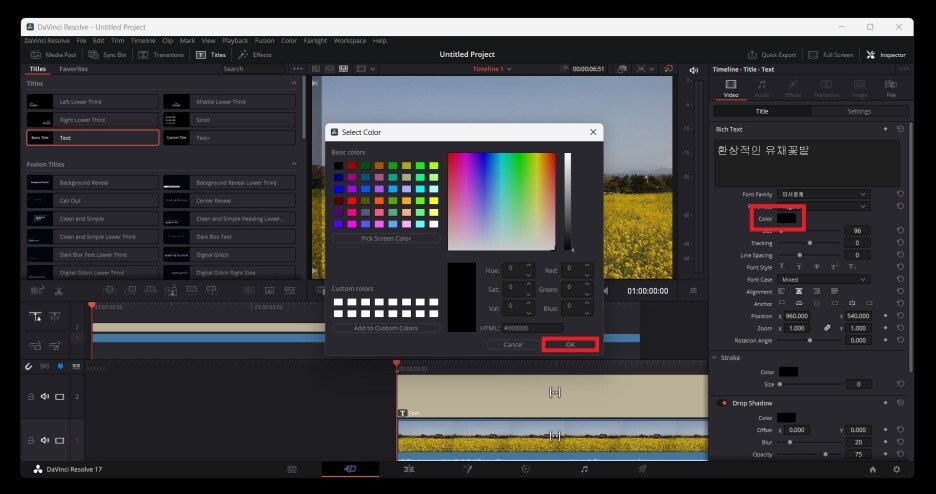Open Project Settings gear icon

pyautogui.click(x=897, y=470)
